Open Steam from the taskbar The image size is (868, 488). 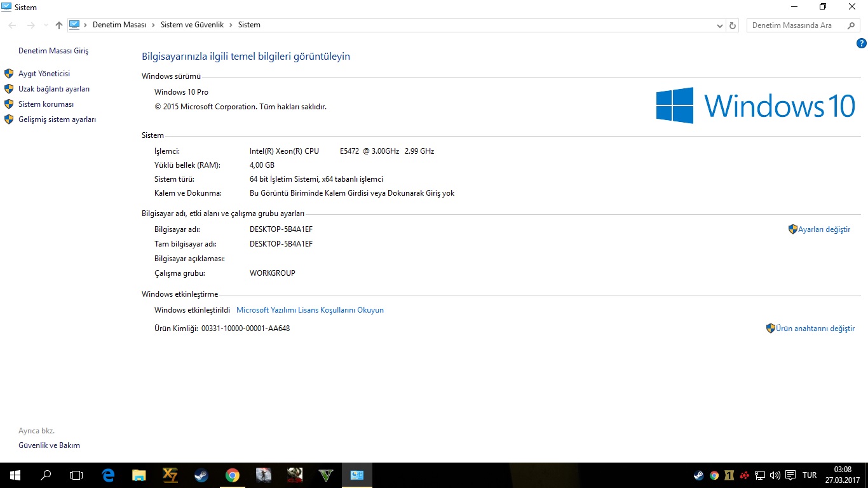(x=201, y=475)
